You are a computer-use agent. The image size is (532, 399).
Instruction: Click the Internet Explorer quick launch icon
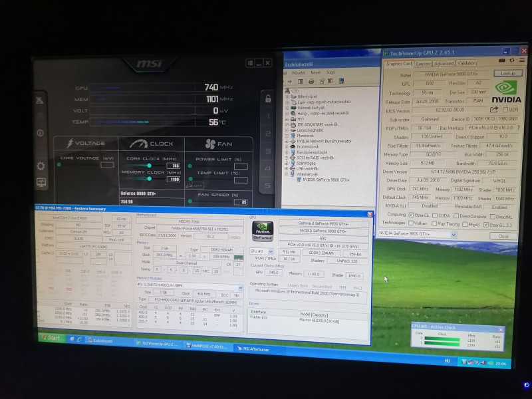click(x=79, y=339)
